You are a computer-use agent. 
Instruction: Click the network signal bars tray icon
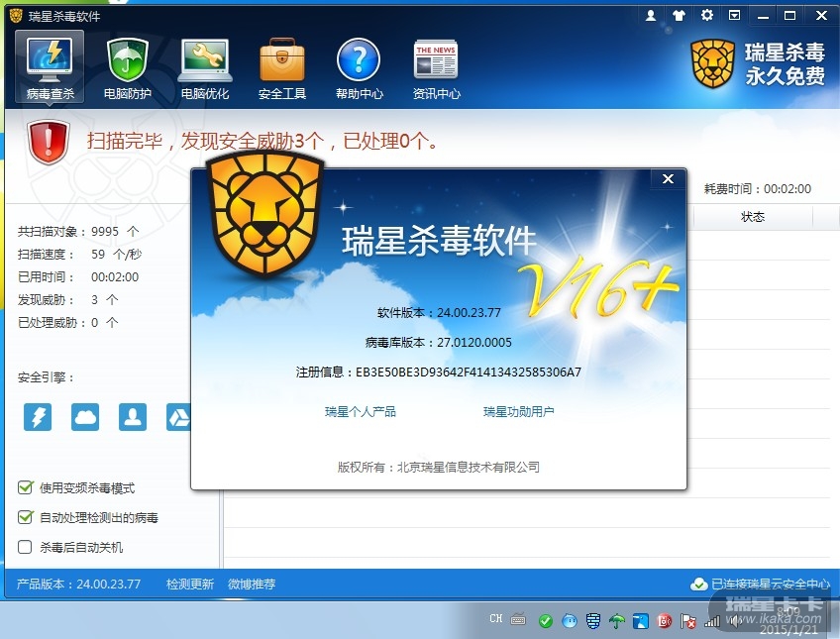click(x=712, y=621)
